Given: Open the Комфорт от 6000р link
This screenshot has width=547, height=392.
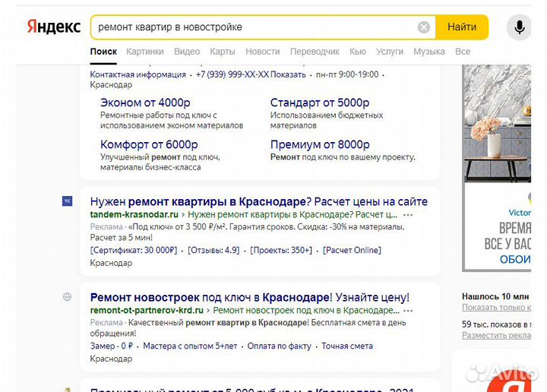Looking at the screenshot, I should [x=149, y=144].
